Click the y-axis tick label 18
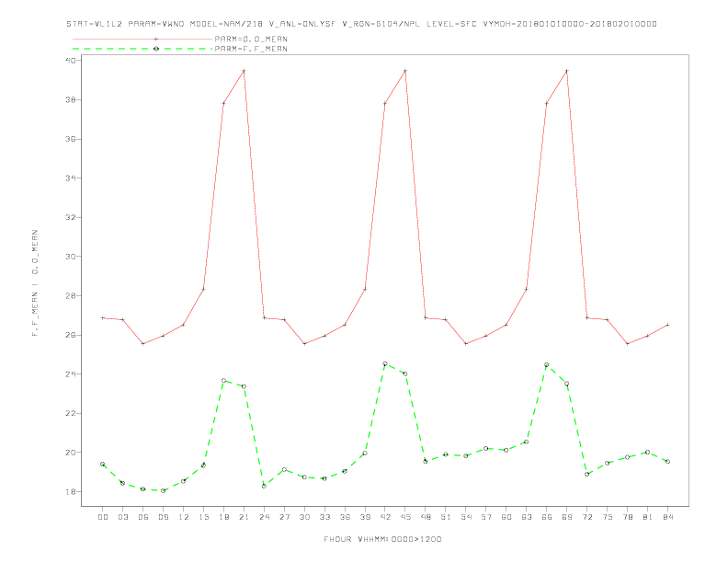 72,491
